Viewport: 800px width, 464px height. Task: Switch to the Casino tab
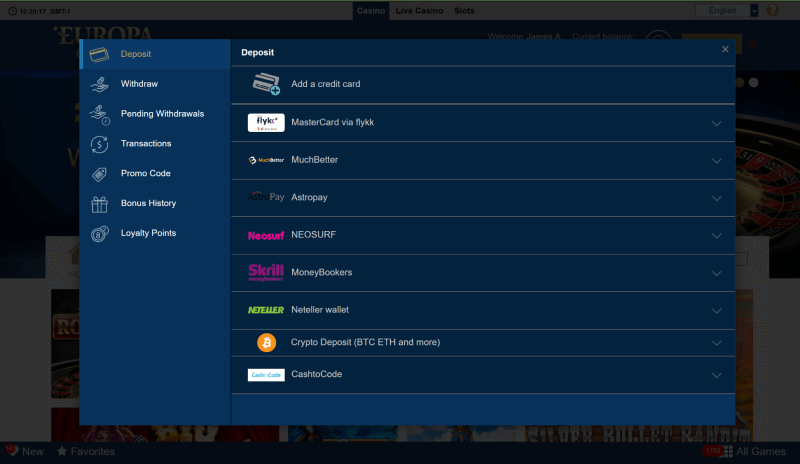pos(371,11)
